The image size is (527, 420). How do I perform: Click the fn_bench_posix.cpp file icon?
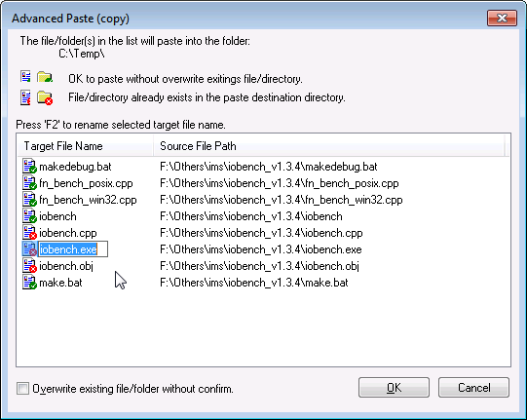point(29,182)
